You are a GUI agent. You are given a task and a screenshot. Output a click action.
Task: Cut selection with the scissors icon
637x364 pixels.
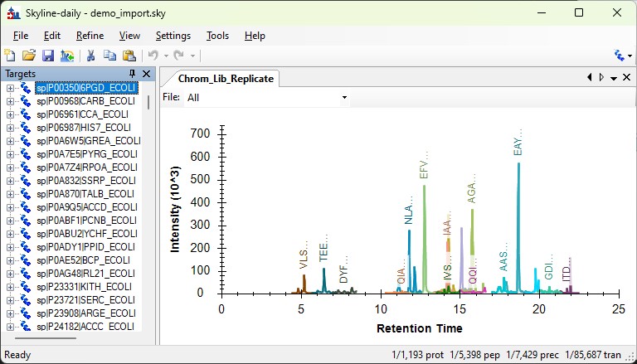click(x=90, y=56)
